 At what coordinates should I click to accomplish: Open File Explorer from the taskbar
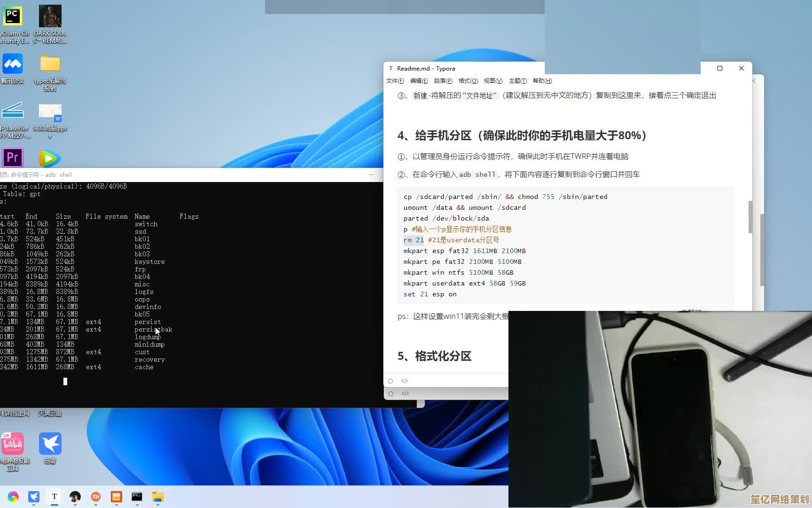click(x=158, y=496)
